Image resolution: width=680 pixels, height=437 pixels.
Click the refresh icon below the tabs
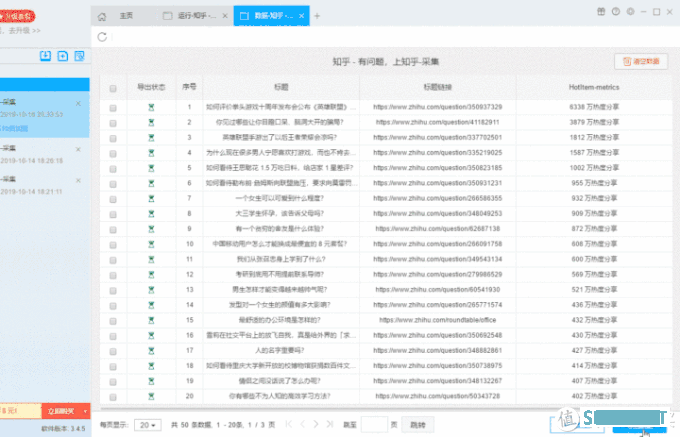pos(103,37)
